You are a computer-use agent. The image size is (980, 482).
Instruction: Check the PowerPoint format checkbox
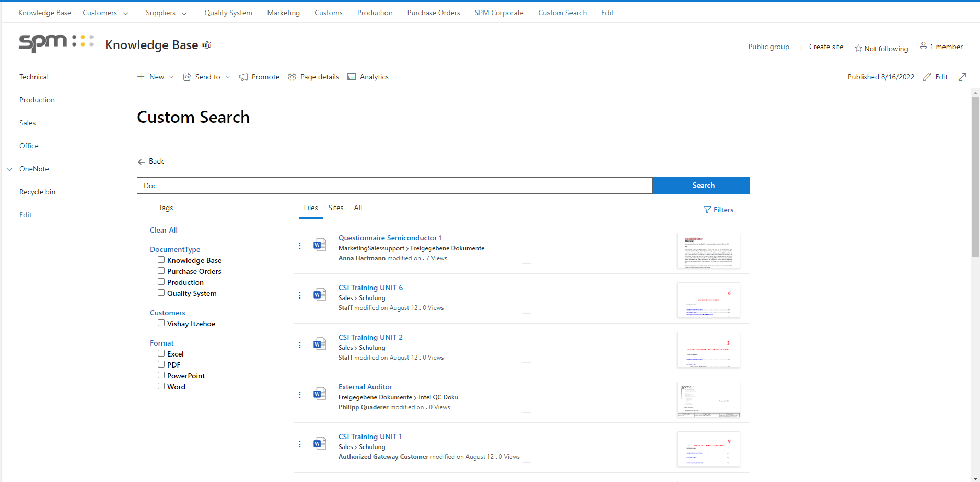pos(161,375)
